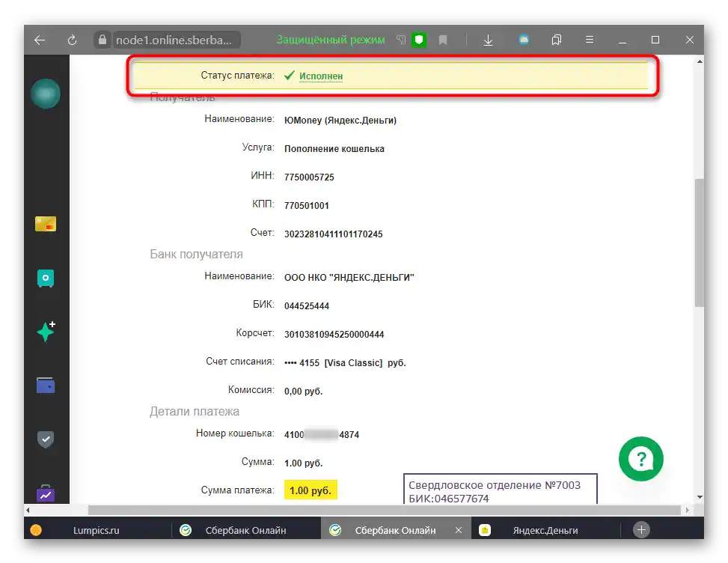Viewport: 728px width, 563px height.
Task: Click the horizontal scroll left arrow
Action: point(28,510)
